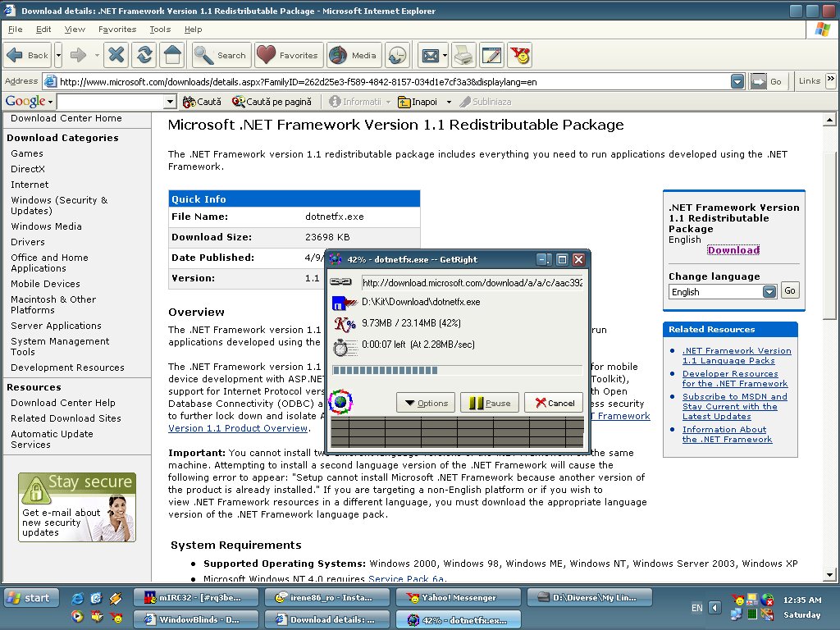Expand the Change language combo box
840x630 pixels.
coord(769,291)
